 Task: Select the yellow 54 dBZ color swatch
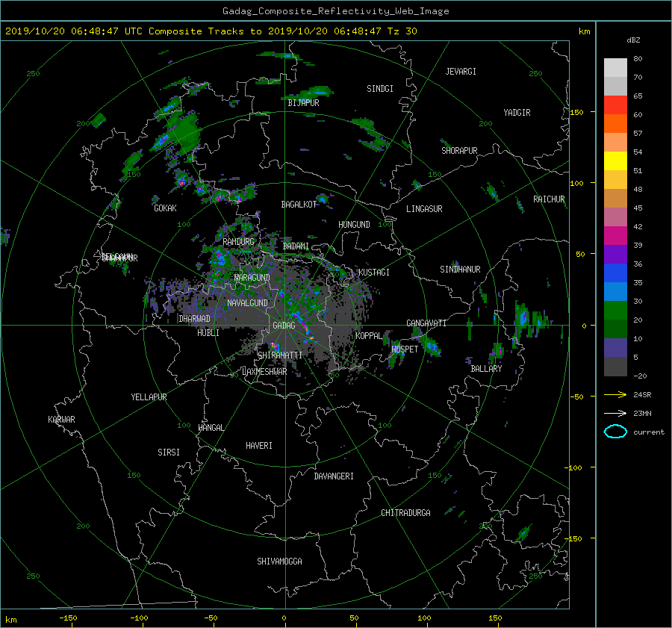(x=615, y=161)
